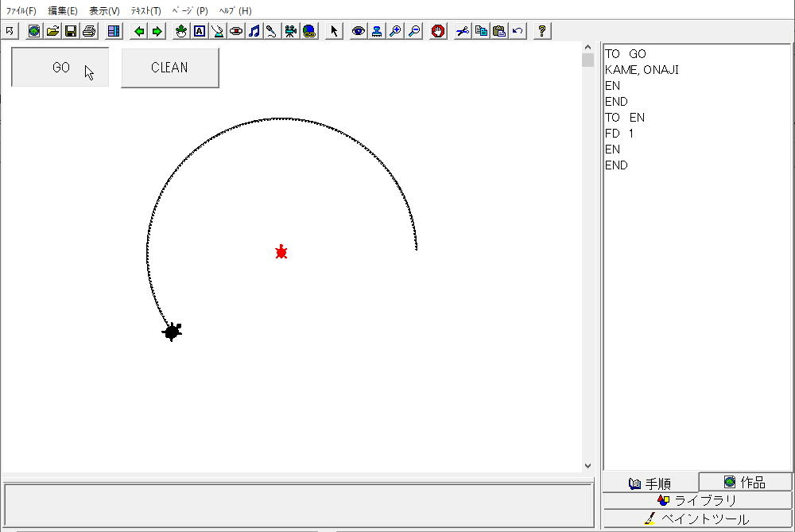Viewport: 795px width, 532px height.
Task: Click the save floppy disk icon
Action: 71,31
